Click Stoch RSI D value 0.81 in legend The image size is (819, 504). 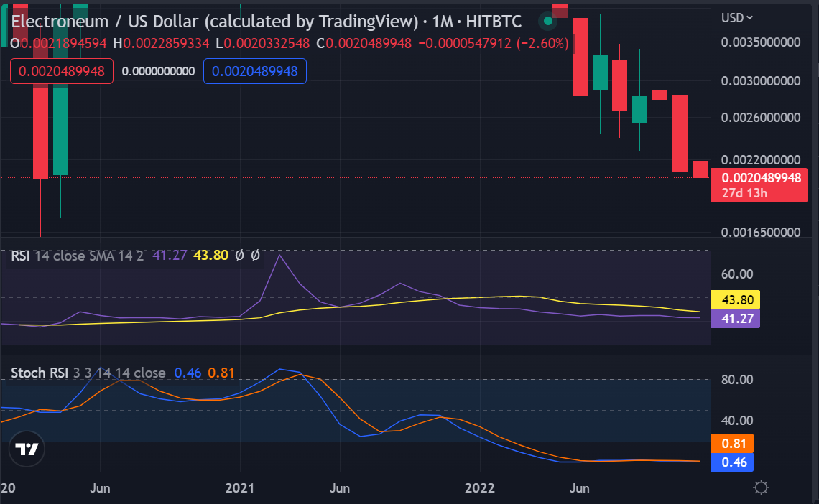[221, 373]
